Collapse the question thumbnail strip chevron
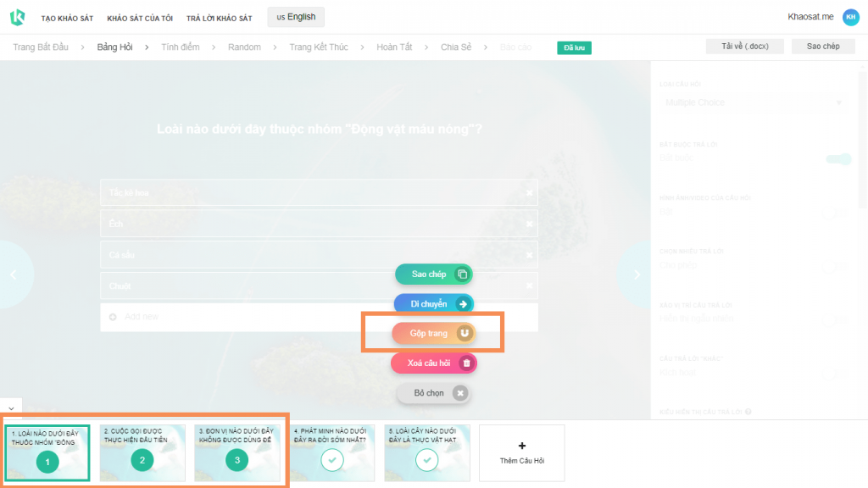Screen dimensions: 868x488 click(11, 408)
